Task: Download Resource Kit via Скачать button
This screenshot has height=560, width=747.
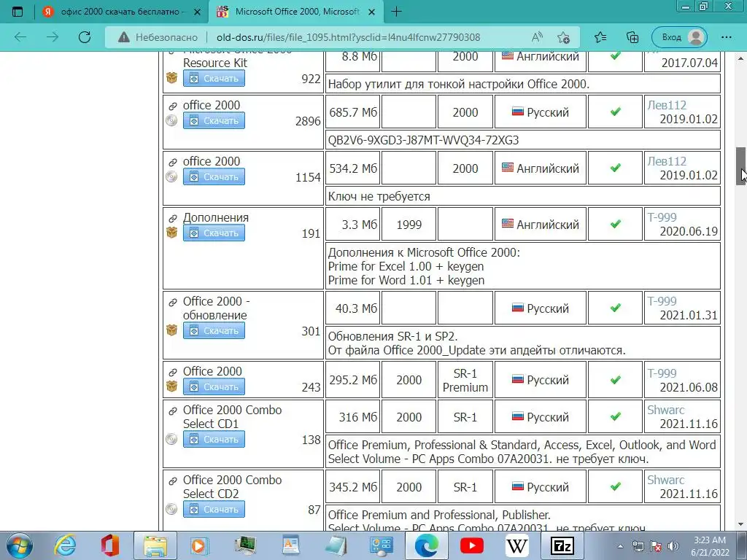Action: tap(214, 79)
